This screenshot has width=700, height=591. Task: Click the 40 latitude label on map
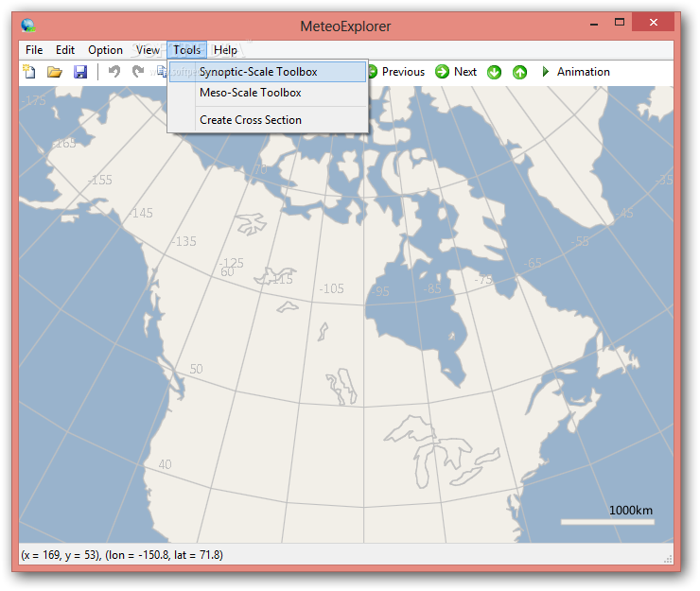pos(165,464)
